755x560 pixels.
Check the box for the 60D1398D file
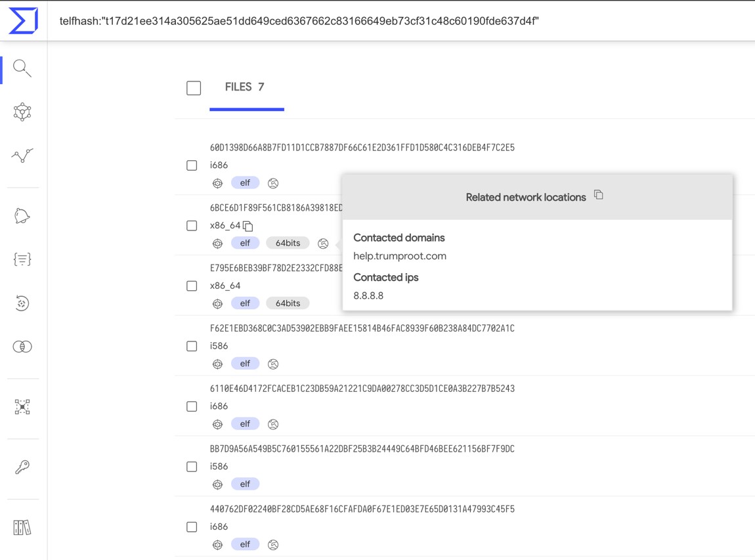tap(192, 165)
